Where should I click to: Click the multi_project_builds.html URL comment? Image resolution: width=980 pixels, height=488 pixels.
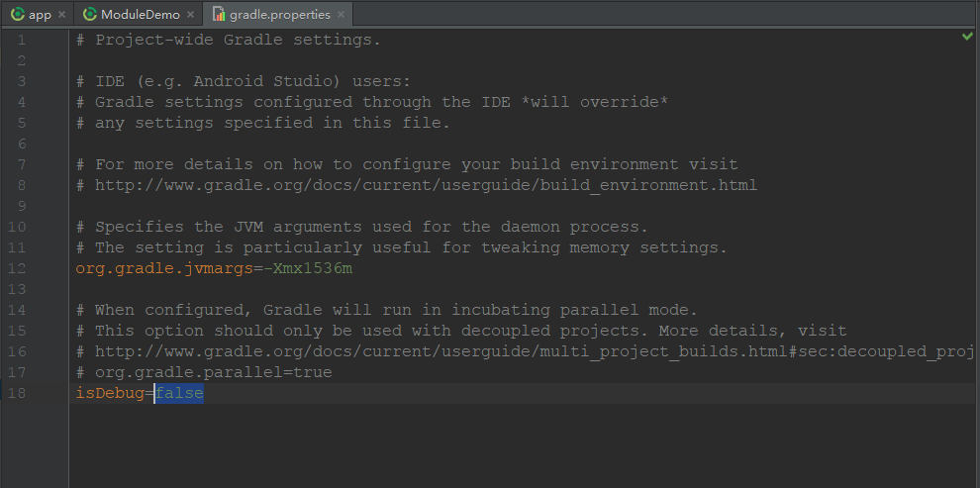(535, 351)
